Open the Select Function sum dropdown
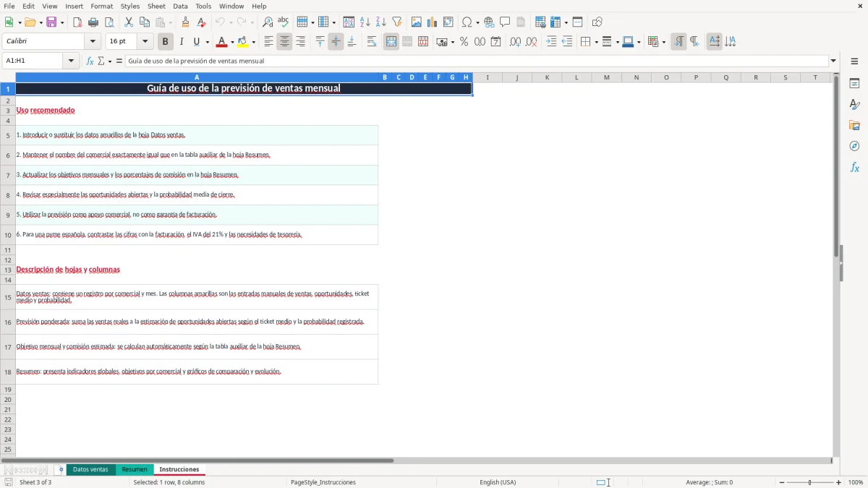This screenshot has width=868, height=488. (110, 61)
